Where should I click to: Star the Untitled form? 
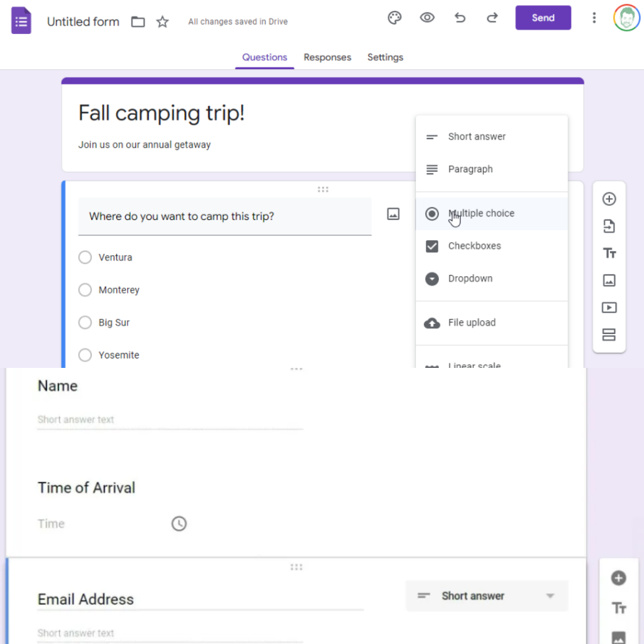(x=162, y=22)
